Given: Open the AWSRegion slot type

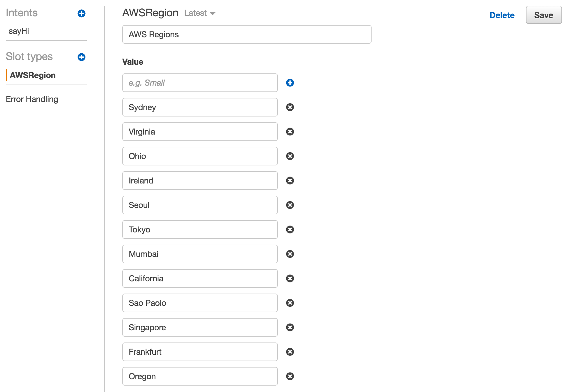Looking at the screenshot, I should [33, 75].
